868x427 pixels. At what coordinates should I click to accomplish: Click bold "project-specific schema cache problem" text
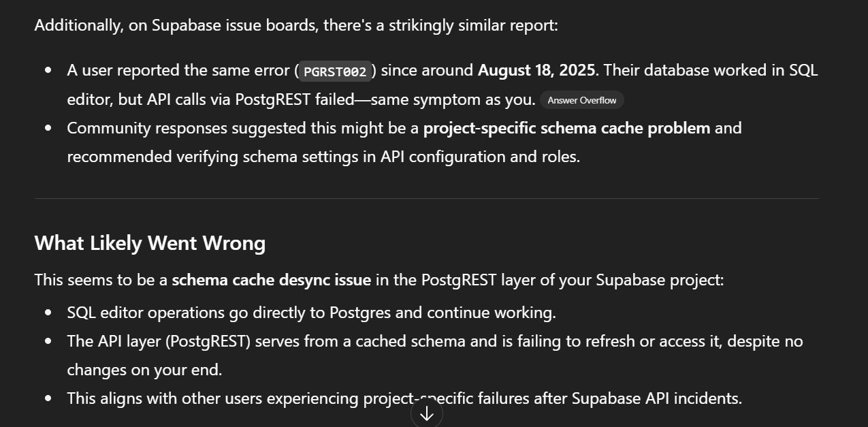566,128
